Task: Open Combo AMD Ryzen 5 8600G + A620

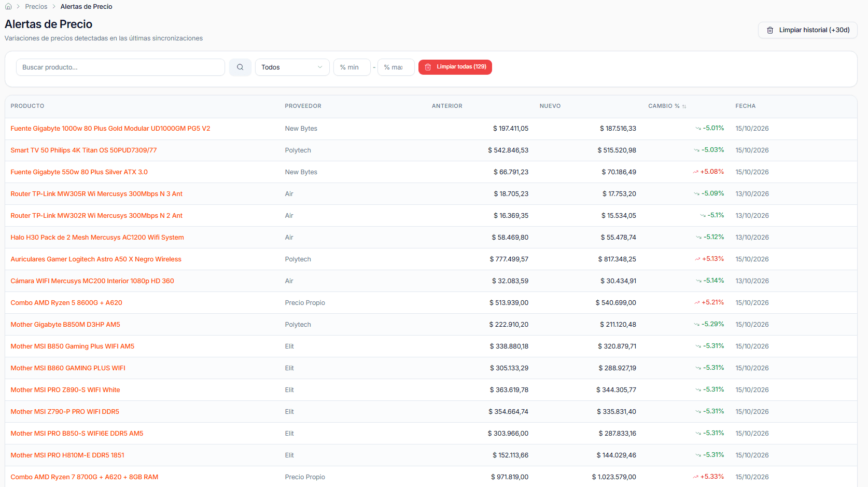Action: coord(66,303)
